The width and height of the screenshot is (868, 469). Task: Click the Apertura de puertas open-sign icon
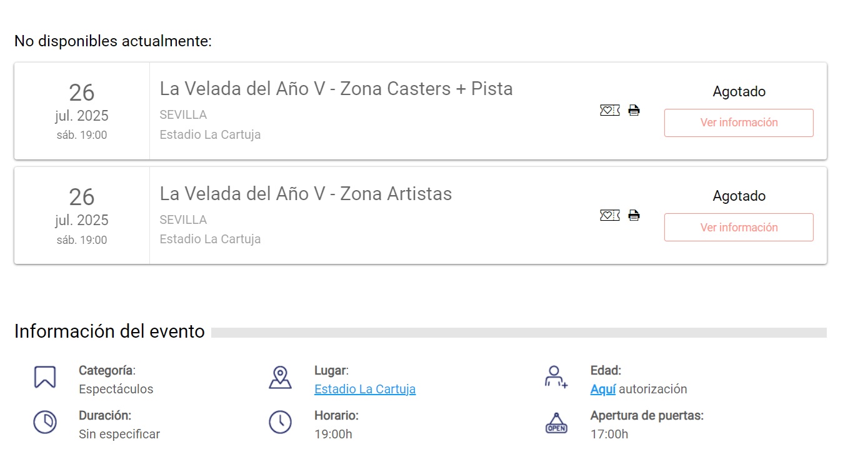coord(556,423)
